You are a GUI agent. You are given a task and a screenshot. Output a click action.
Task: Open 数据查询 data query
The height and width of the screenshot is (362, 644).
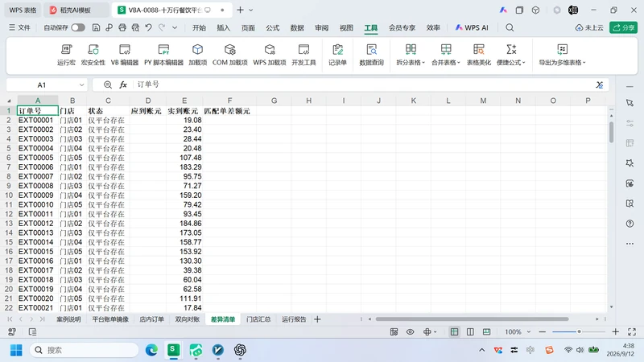pyautogui.click(x=371, y=55)
